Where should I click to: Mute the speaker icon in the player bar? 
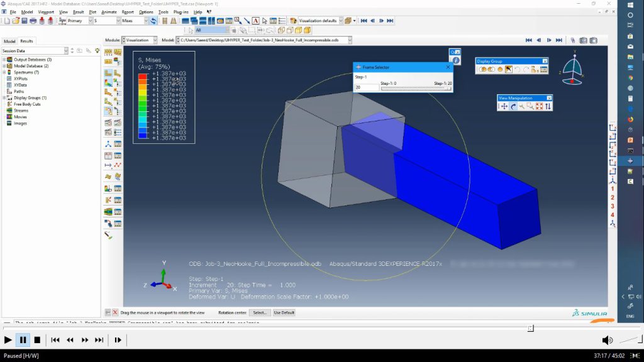606,339
